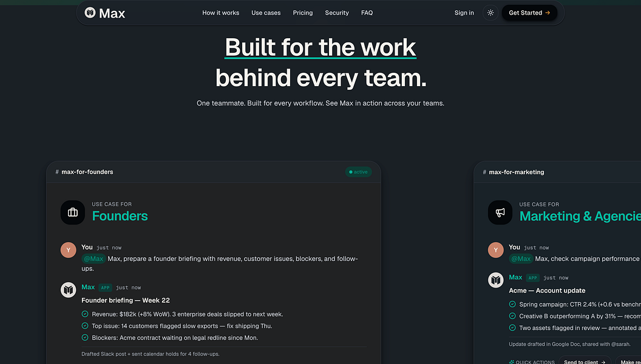Click the check icon beside Spring campaign line
Screen dimensions: 641x364
512,305
